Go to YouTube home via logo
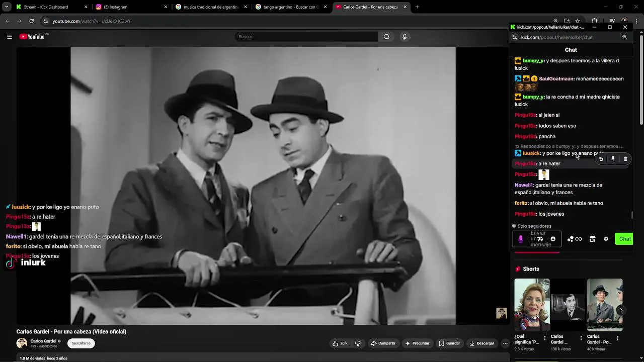Image resolution: width=644 pixels, height=362 pixels. 33,37
